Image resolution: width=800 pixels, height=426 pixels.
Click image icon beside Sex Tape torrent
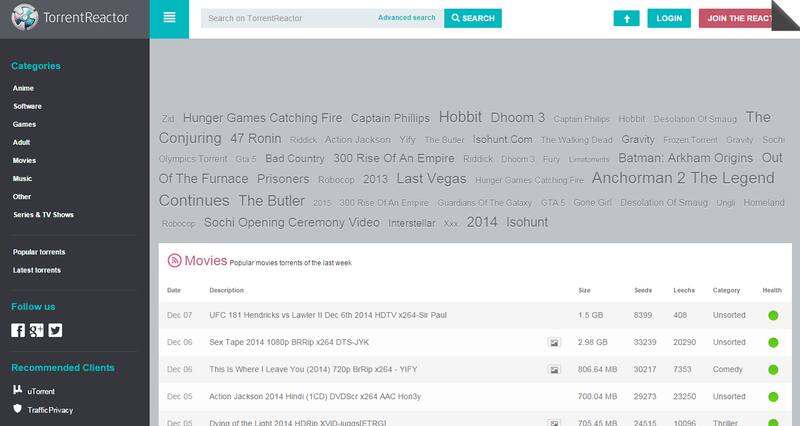[554, 342]
